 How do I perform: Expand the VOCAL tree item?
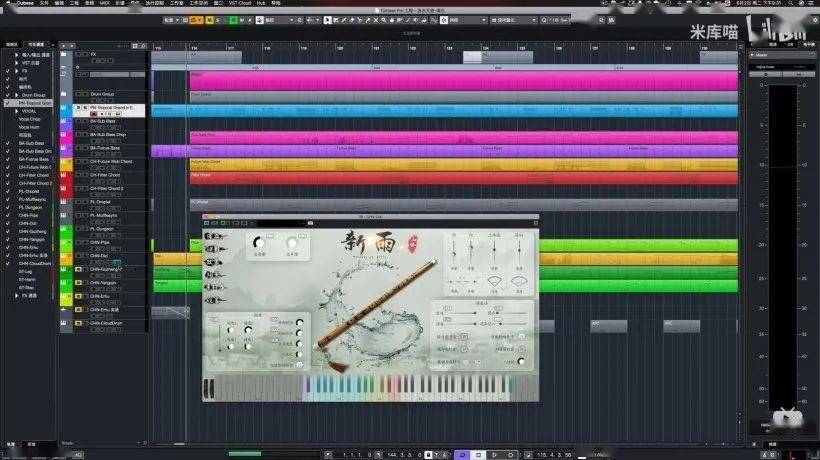16,111
